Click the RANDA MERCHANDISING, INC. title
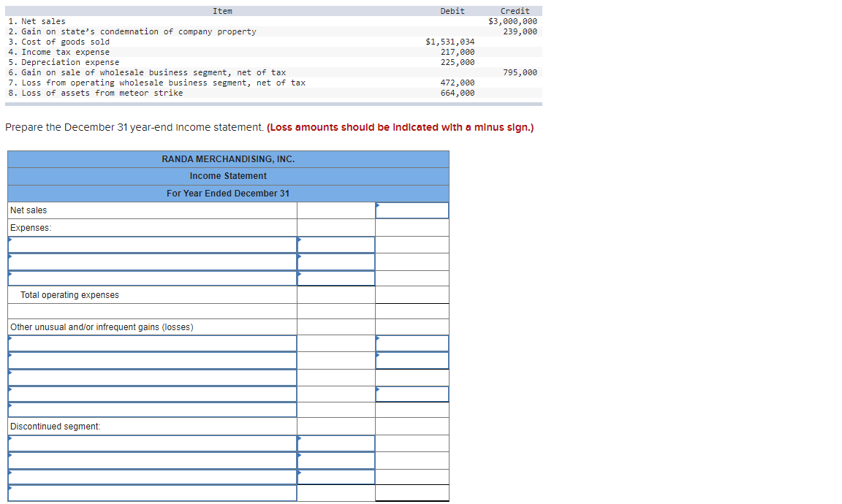The height and width of the screenshot is (504, 842). point(228,159)
